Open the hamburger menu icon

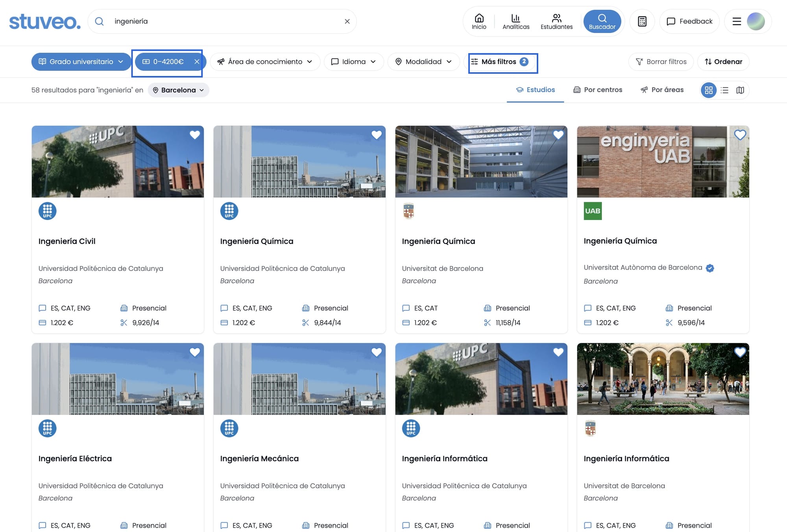[737, 21]
